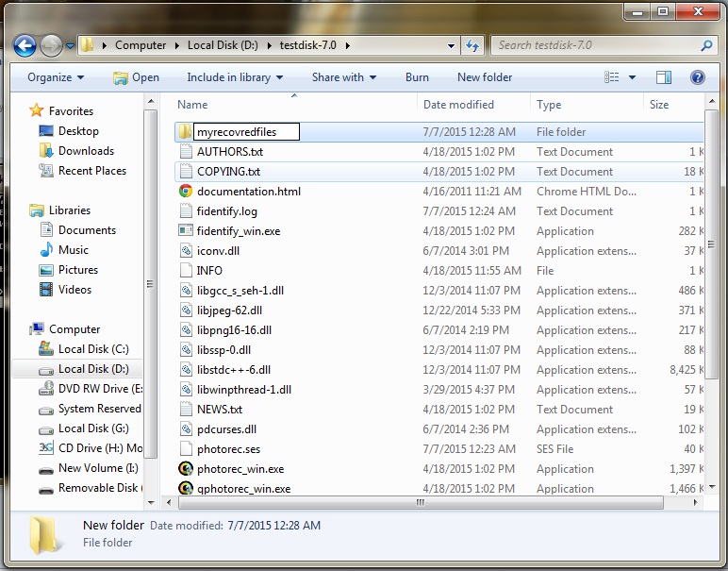Select the INFO file icon

(x=186, y=271)
